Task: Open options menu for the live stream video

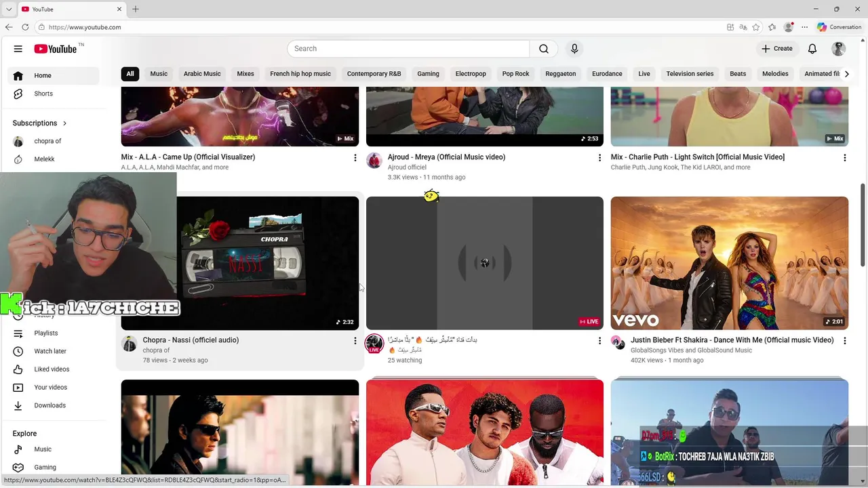Action: click(599, 341)
